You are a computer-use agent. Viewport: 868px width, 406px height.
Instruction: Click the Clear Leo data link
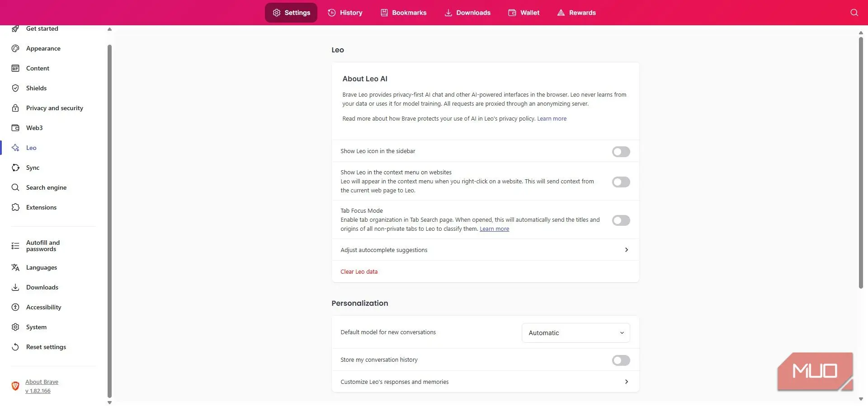tap(359, 271)
